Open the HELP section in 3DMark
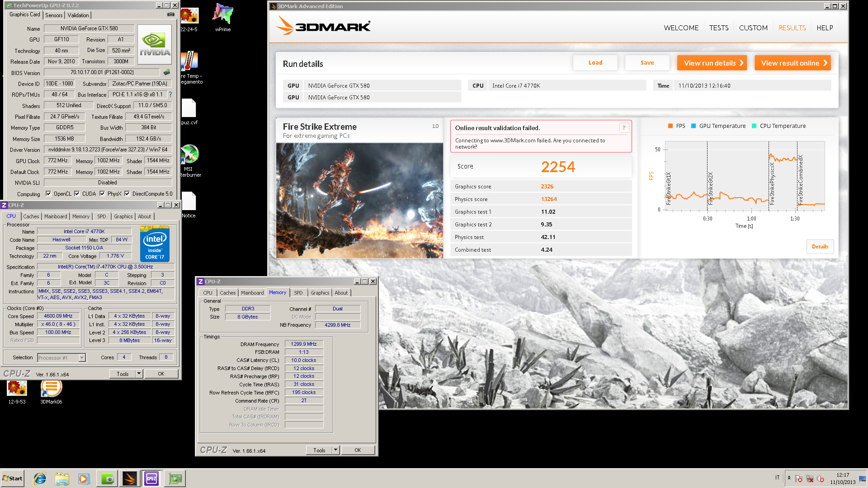 point(825,28)
